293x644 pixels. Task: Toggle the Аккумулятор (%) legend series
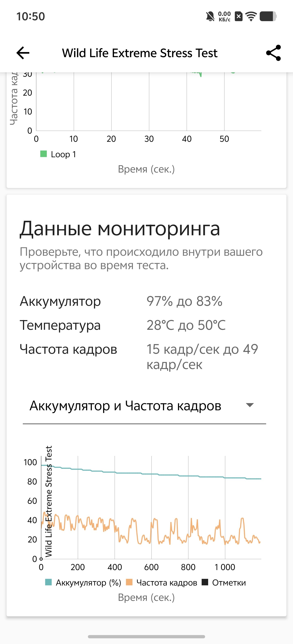click(x=83, y=582)
